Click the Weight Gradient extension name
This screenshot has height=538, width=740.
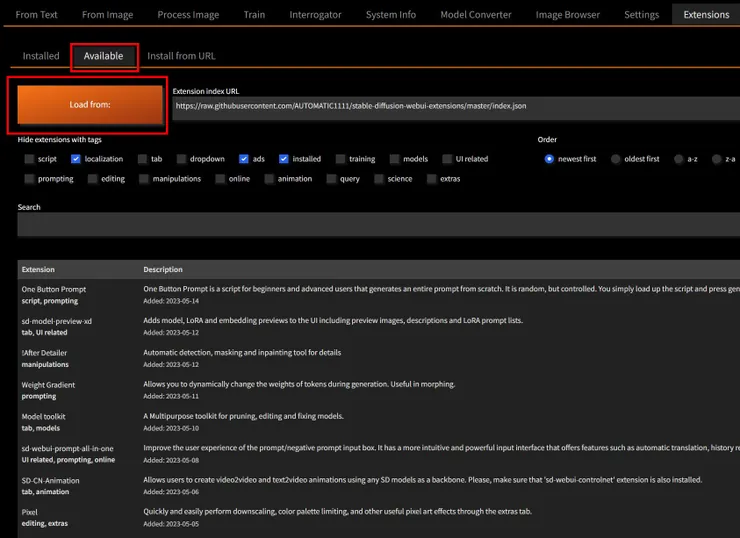48,385
